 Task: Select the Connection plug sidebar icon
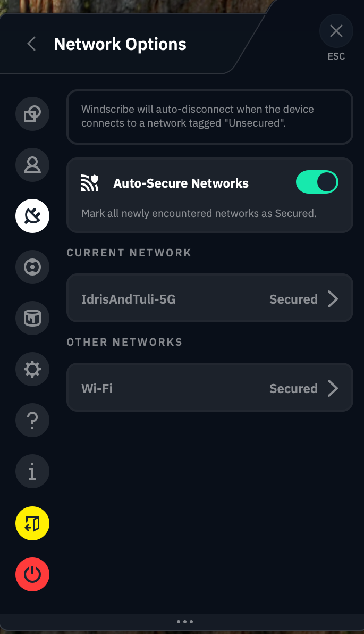pyautogui.click(x=32, y=216)
